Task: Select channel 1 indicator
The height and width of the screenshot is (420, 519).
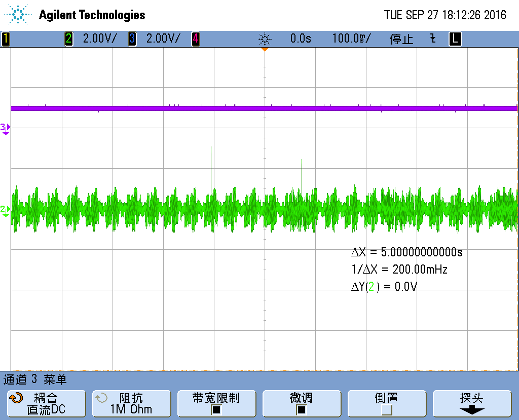Action: pyautogui.click(x=6, y=39)
